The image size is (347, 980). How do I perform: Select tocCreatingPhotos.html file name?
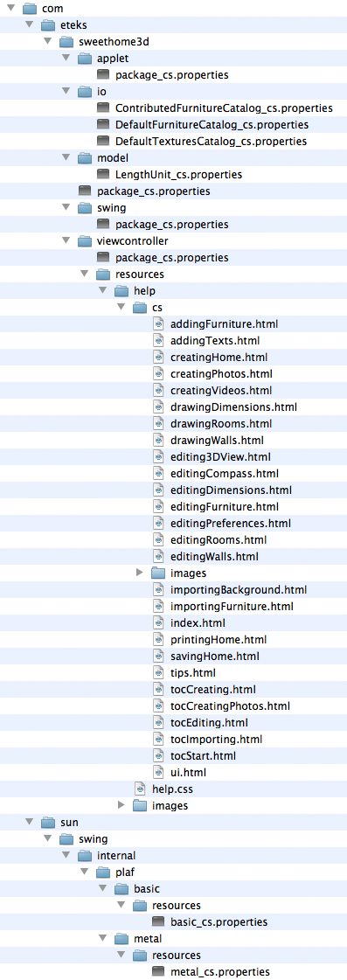point(230,705)
